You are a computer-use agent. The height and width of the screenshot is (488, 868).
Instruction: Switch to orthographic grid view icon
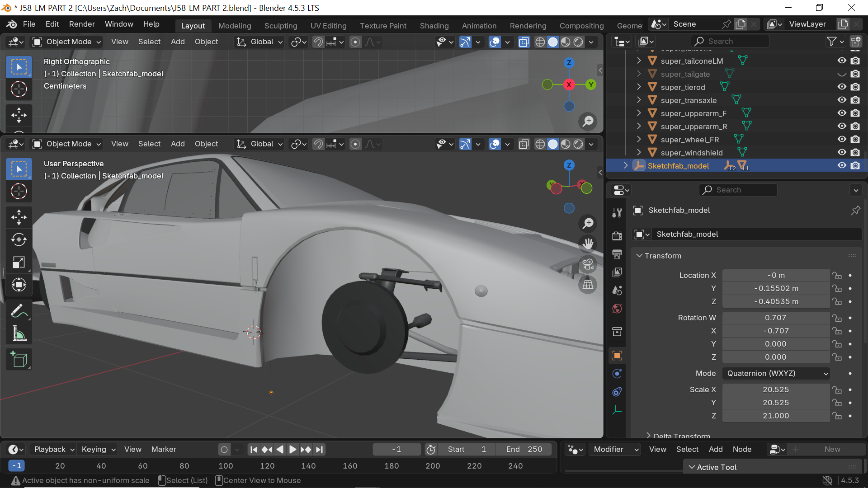588,285
